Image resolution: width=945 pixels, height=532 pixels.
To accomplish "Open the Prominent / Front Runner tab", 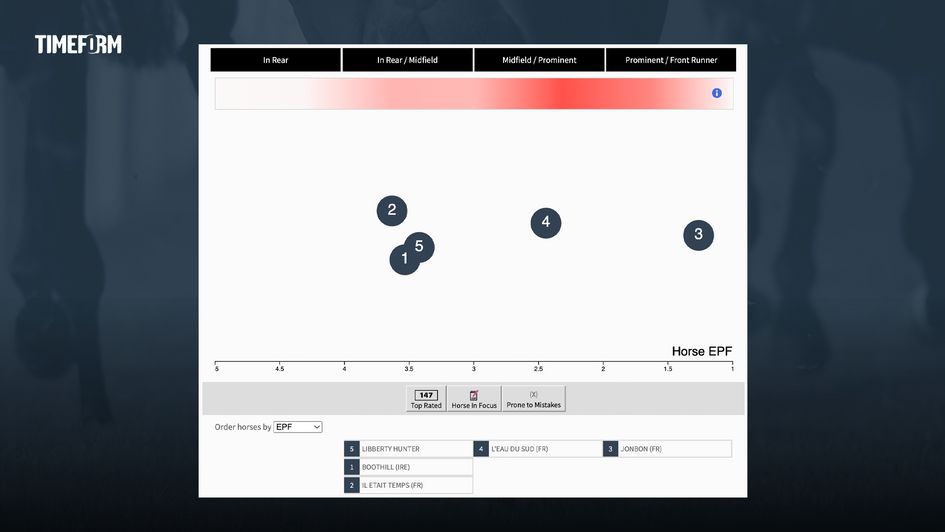I will [x=671, y=60].
